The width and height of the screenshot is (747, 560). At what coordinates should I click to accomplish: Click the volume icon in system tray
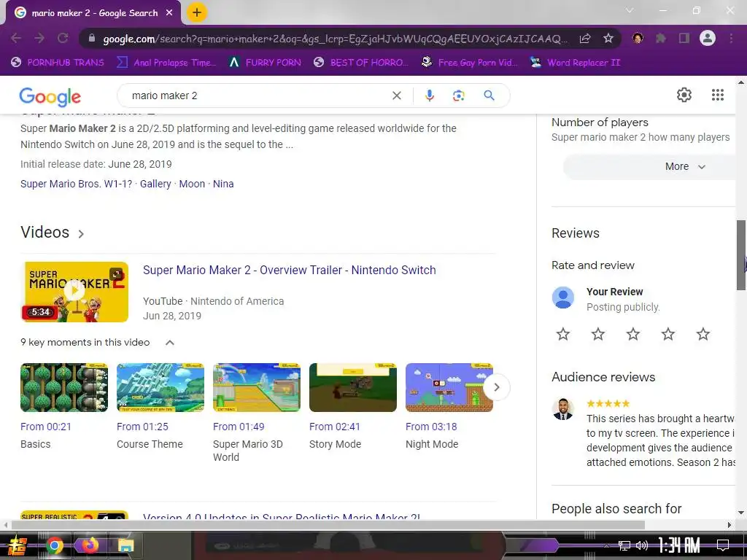(x=642, y=545)
